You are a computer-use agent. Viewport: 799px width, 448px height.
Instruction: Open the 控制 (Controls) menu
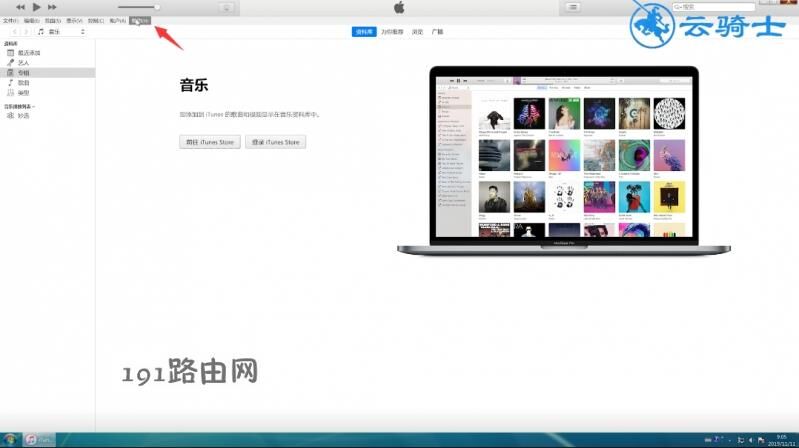pos(96,21)
